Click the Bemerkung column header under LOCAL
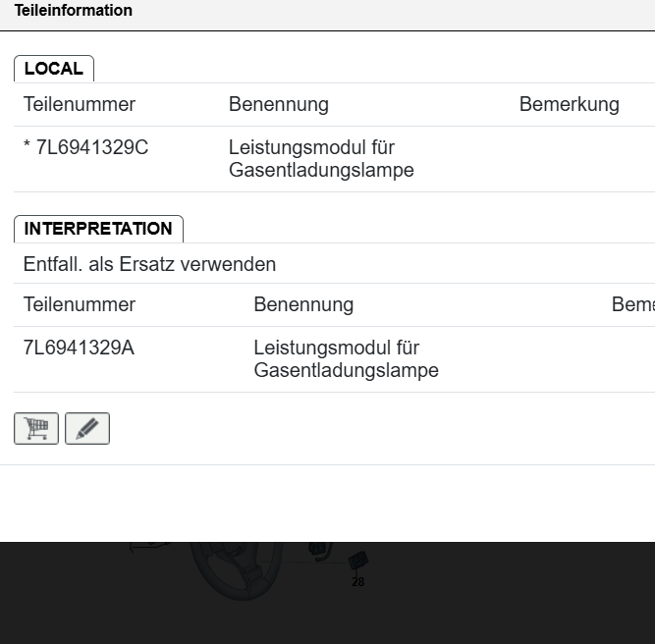Viewport: 655px width, 644px height. click(569, 104)
